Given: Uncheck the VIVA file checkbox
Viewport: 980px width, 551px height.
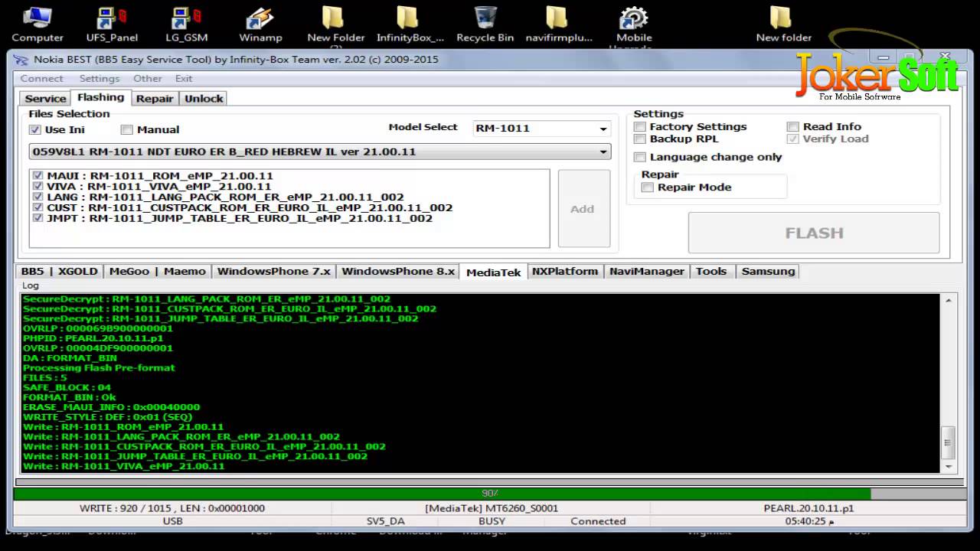Looking at the screenshot, I should pos(38,187).
